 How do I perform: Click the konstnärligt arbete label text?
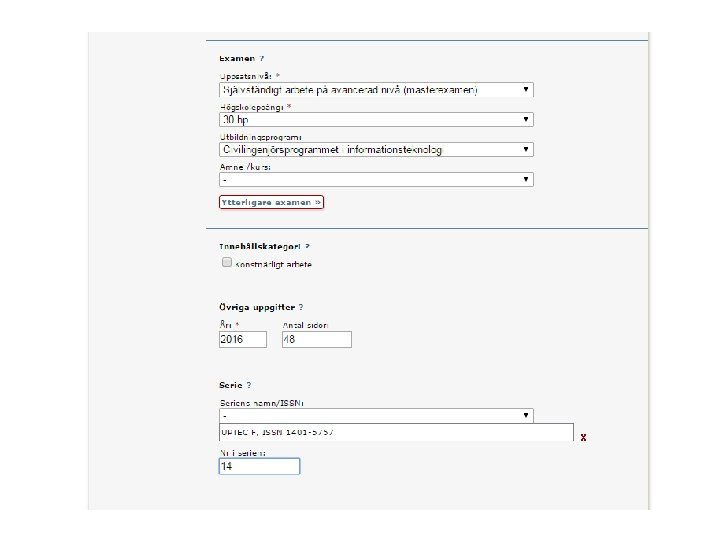click(273, 264)
